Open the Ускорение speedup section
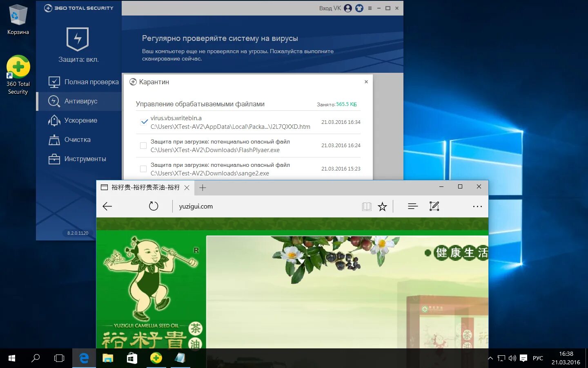This screenshot has height=368, width=588. coord(79,120)
